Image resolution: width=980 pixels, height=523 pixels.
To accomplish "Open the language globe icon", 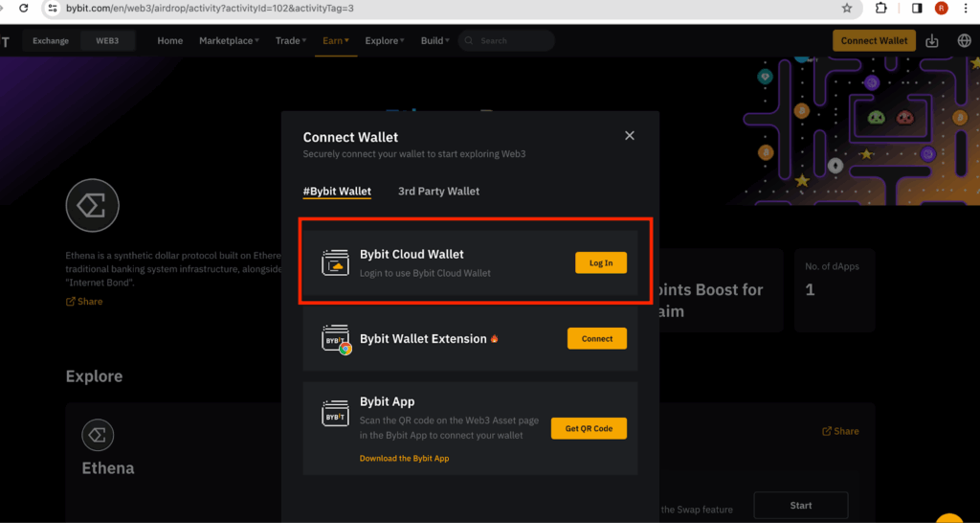I will pos(965,40).
